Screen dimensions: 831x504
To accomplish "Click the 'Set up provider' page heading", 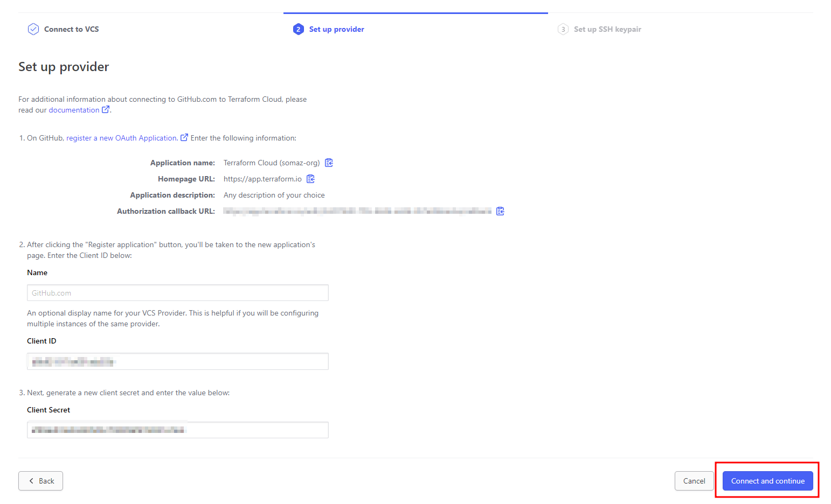I will point(64,67).
